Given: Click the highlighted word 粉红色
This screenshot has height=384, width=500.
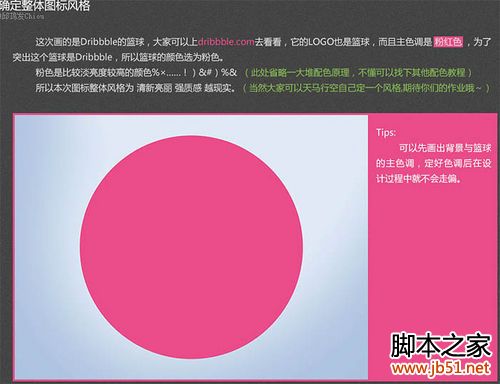Looking at the screenshot, I should tap(448, 42).
